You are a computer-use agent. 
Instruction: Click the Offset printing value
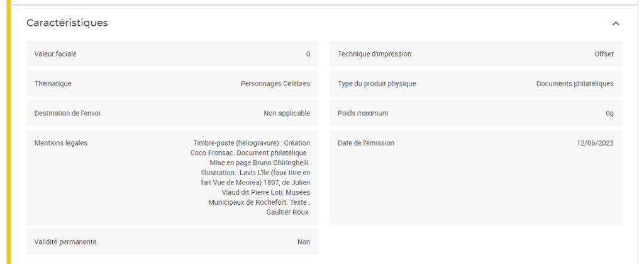(604, 54)
